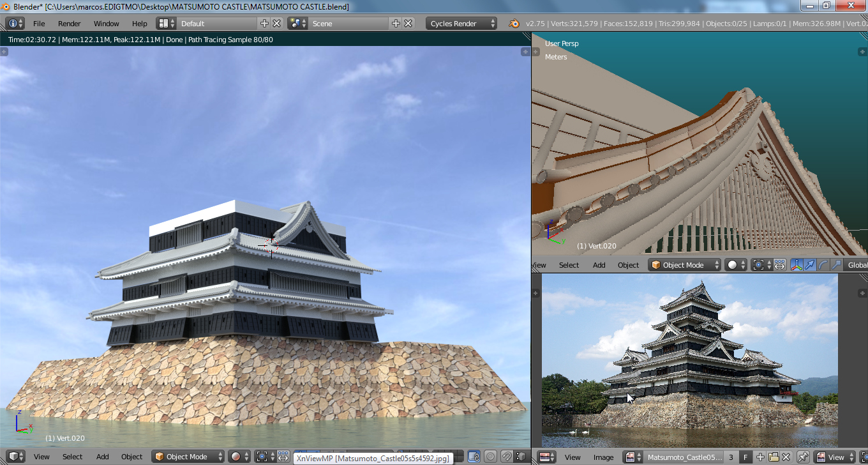The width and height of the screenshot is (868, 465).
Task: Open the Info editor type selector
Action: [x=15, y=24]
